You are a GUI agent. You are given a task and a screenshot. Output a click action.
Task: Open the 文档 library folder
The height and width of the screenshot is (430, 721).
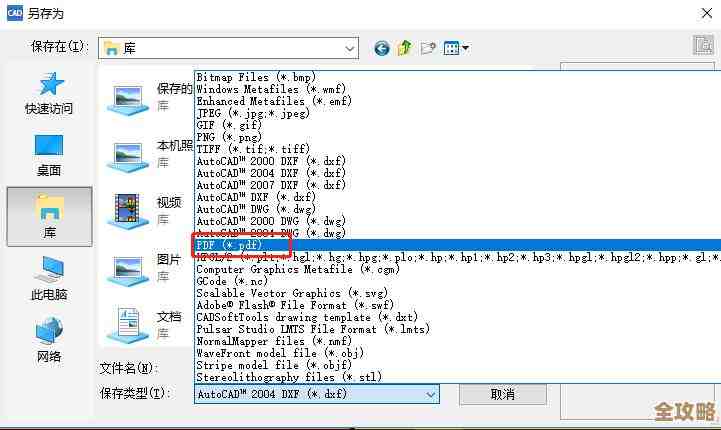(x=146, y=324)
